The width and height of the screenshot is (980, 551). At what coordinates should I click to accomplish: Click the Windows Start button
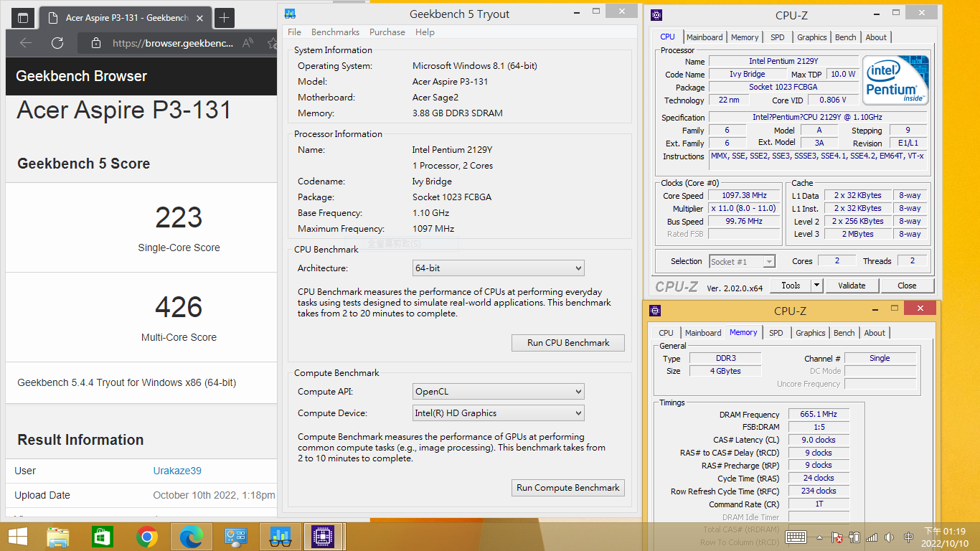(x=17, y=537)
